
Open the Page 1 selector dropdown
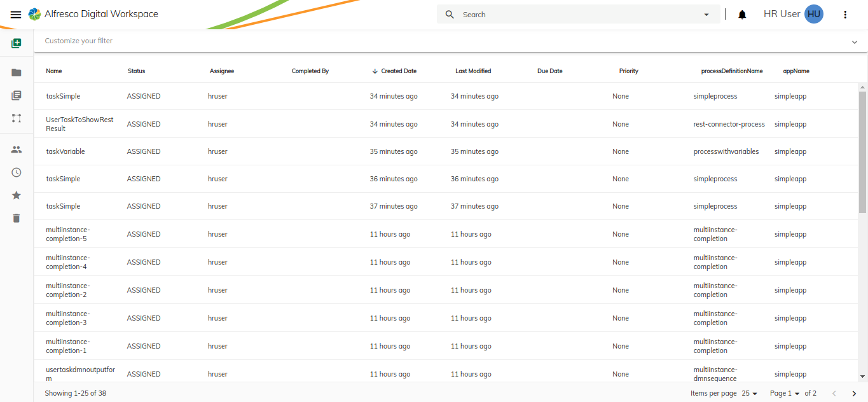click(x=785, y=394)
